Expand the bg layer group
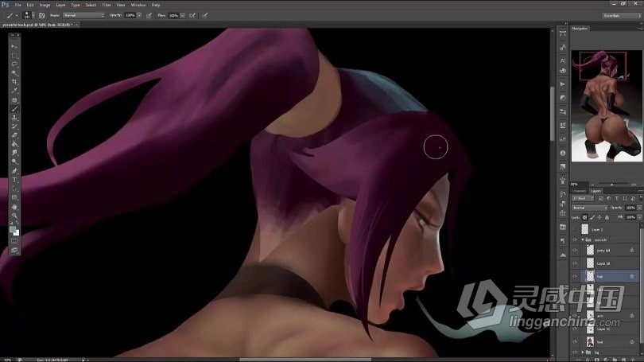 coord(583,352)
